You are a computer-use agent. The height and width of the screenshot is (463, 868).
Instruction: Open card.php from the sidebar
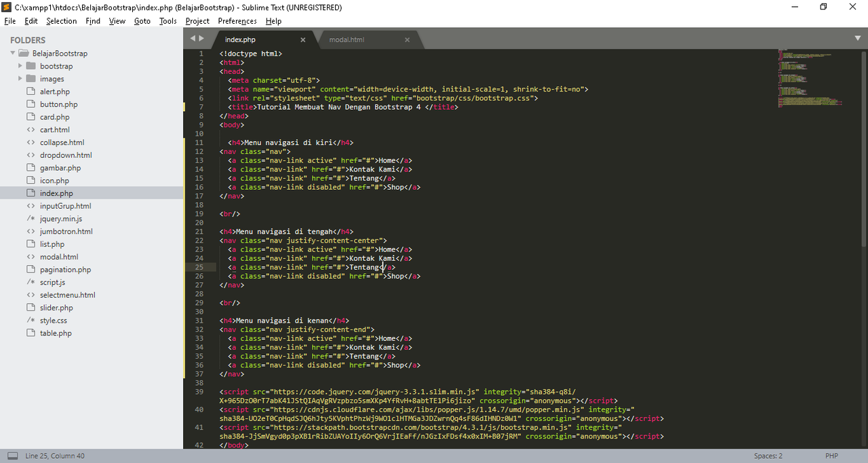(55, 117)
